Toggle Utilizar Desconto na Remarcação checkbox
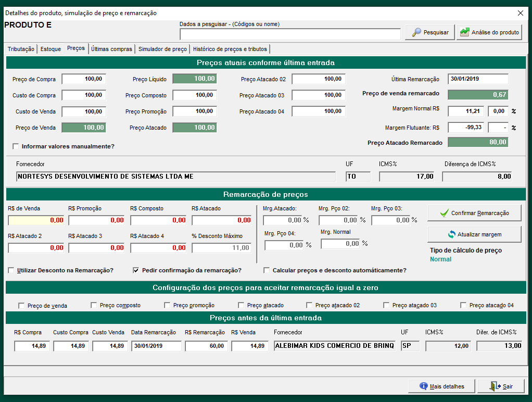 [11, 271]
